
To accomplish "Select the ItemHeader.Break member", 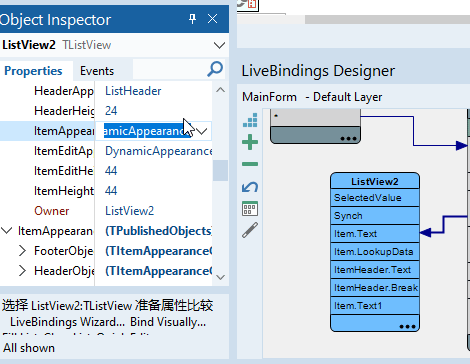I will [x=375, y=288].
